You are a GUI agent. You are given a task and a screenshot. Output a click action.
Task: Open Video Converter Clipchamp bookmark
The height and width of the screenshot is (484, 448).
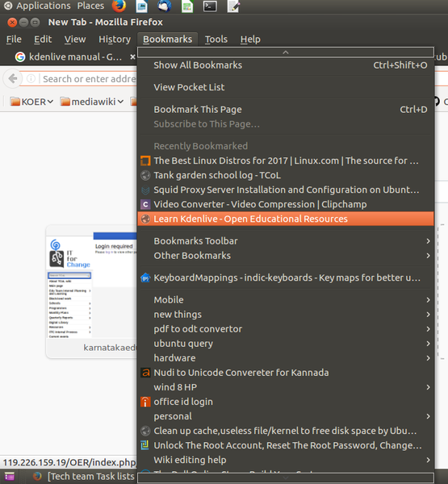click(x=286, y=204)
